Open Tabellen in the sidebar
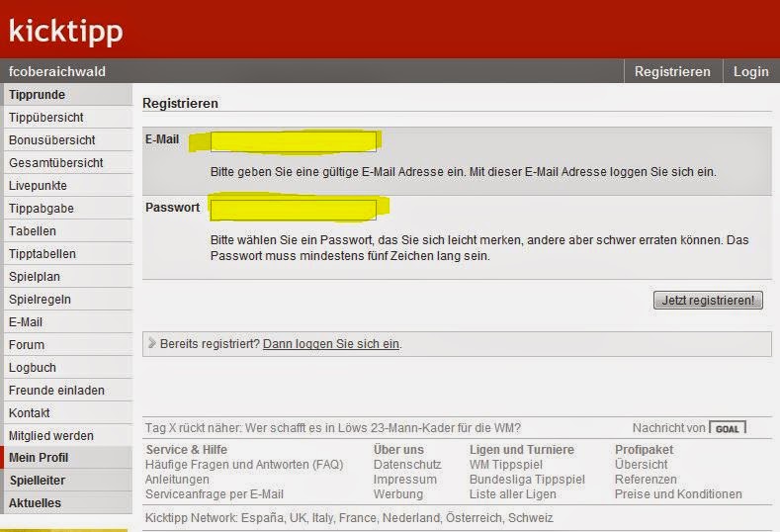The image size is (780, 532). (x=67, y=231)
